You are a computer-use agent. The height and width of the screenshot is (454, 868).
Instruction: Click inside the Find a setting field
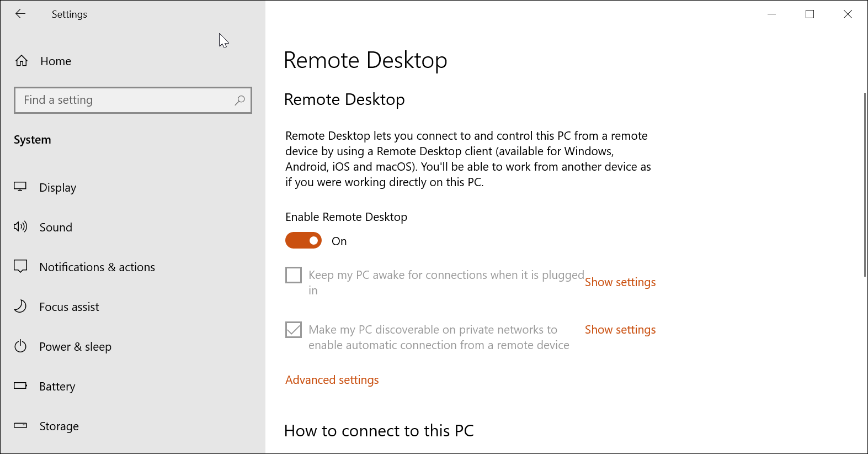110,100
